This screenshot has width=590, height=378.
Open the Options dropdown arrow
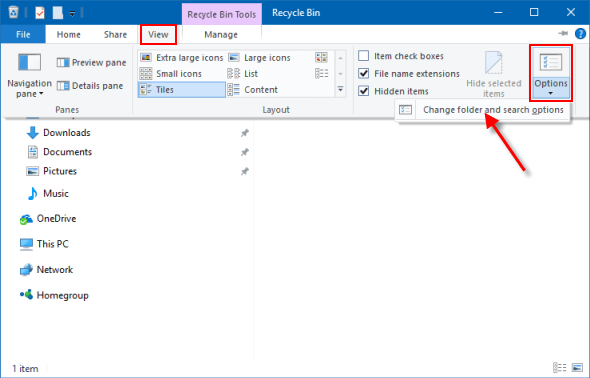tap(551, 93)
